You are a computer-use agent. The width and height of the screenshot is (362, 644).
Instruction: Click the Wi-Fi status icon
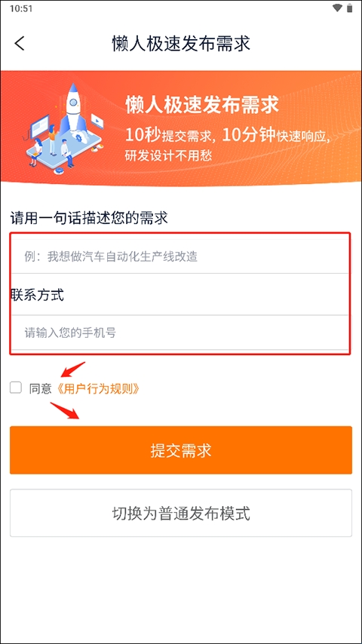337,8
